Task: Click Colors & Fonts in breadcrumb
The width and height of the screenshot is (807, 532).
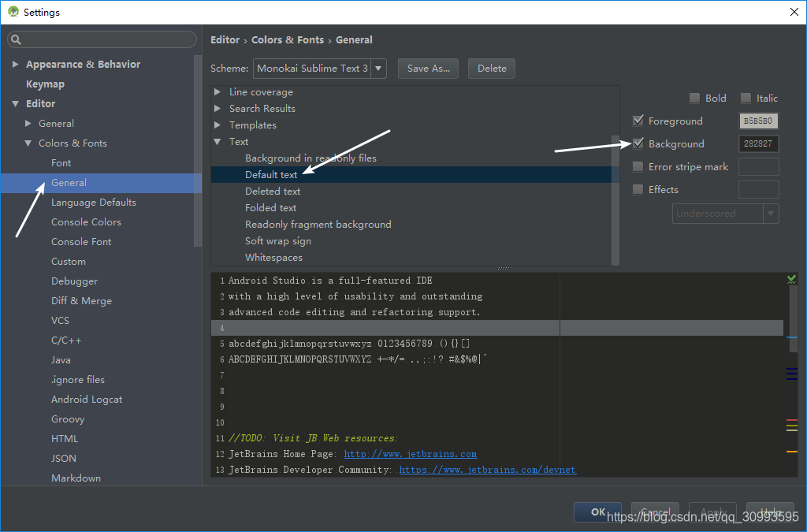Action: [x=288, y=39]
